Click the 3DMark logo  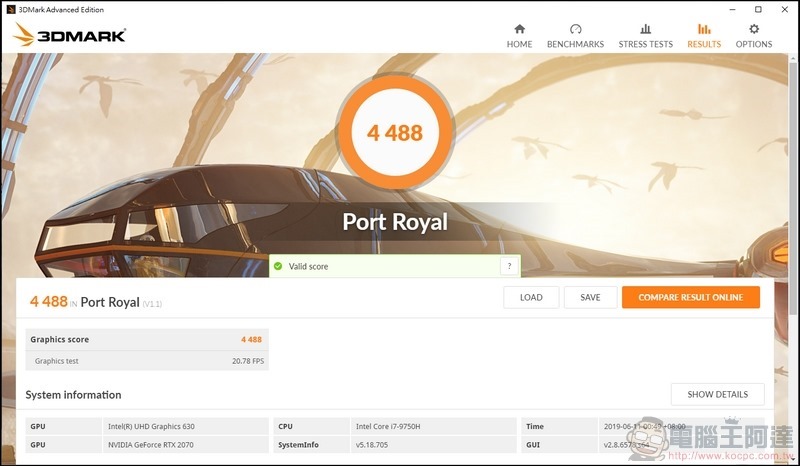click(69, 35)
